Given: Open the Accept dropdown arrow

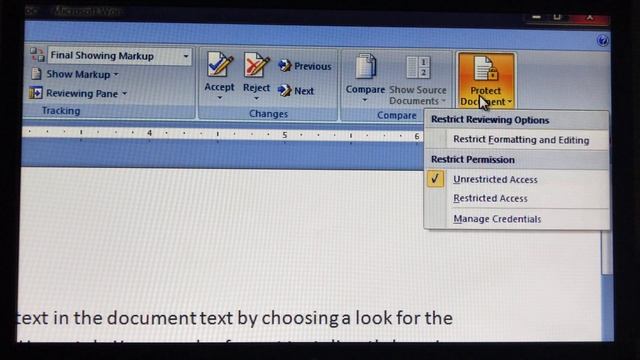Looking at the screenshot, I should point(220,98).
